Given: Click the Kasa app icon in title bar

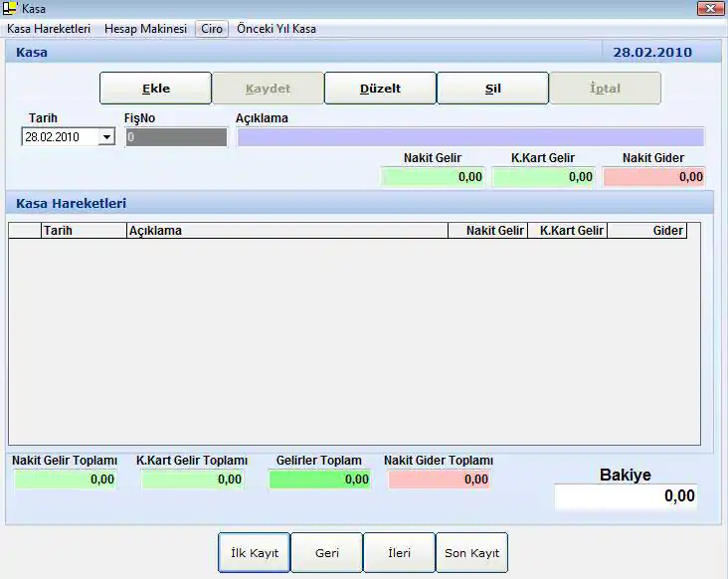Looking at the screenshot, I should click(11, 9).
